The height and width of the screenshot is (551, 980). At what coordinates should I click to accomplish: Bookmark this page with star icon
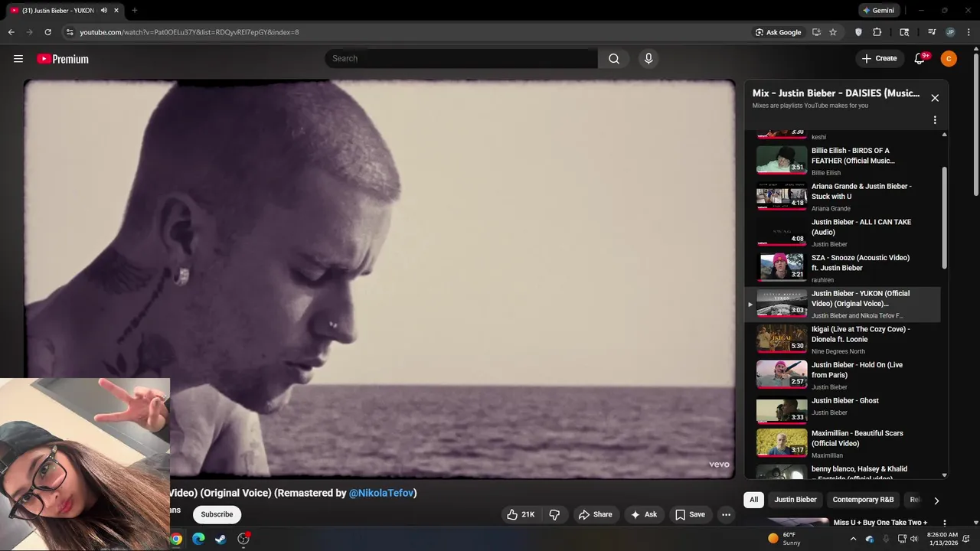[833, 32]
